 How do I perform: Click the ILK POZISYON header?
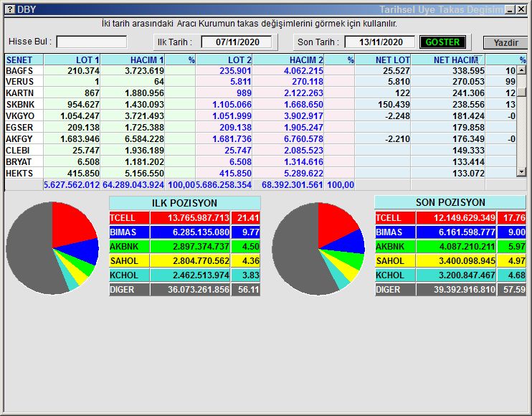[x=185, y=203]
